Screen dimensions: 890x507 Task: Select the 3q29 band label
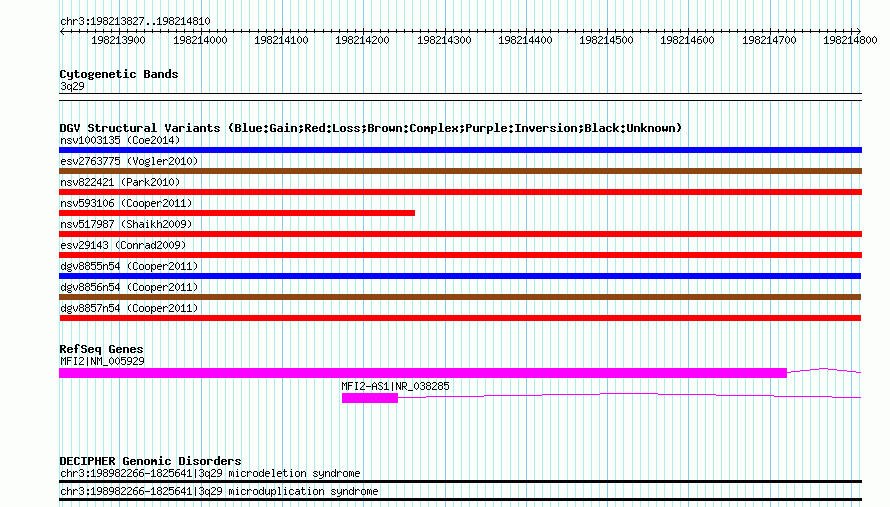pos(72,86)
